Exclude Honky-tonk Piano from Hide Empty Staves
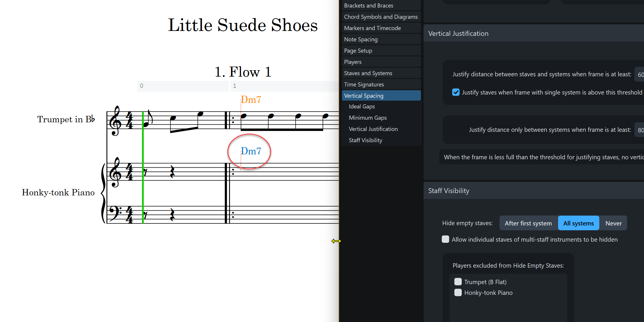This screenshot has height=322, width=644. tap(458, 293)
